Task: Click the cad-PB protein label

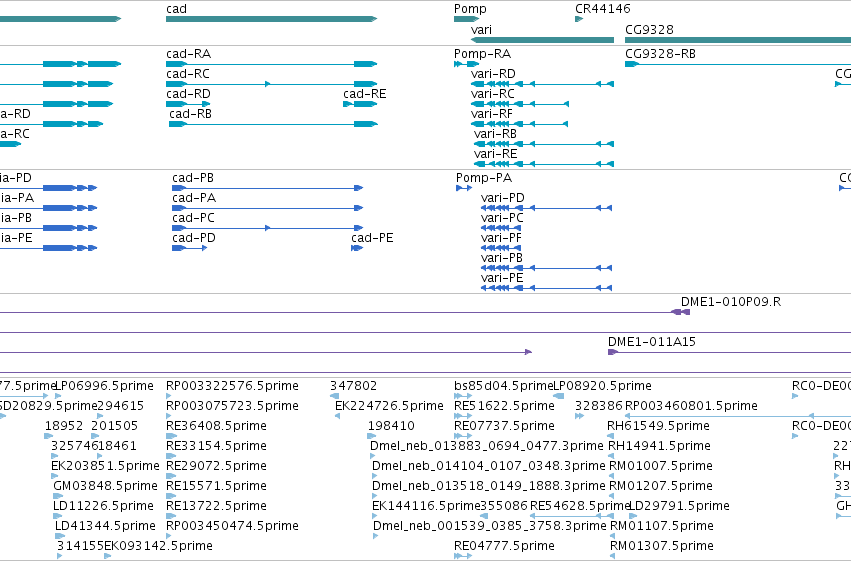Action: pos(193,178)
